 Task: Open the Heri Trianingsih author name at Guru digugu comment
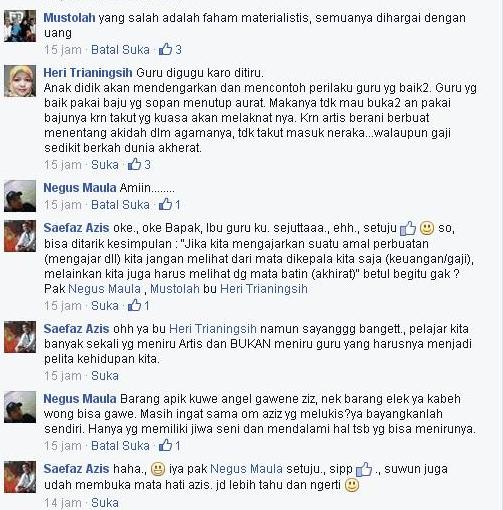(x=88, y=73)
